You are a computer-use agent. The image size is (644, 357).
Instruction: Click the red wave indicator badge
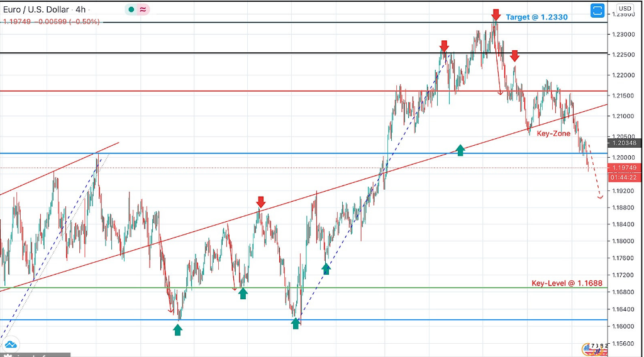click(x=143, y=9)
